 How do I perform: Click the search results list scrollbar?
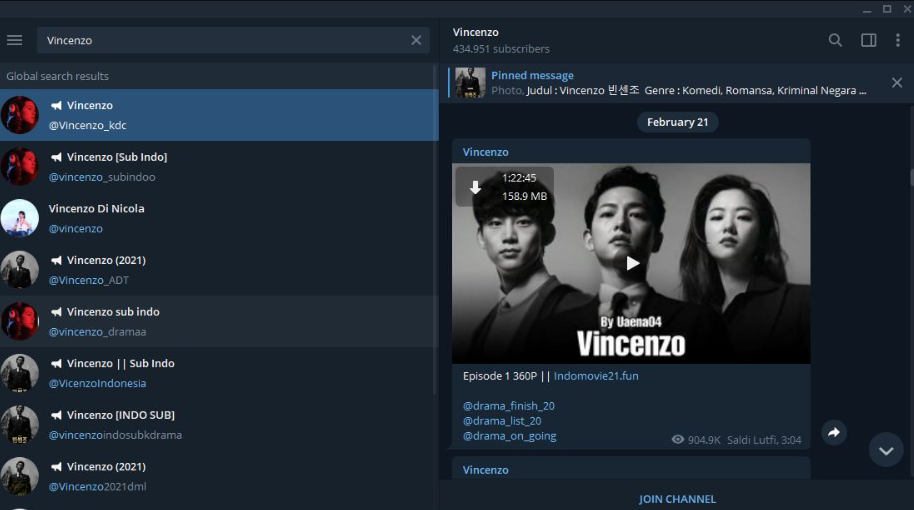point(435,230)
